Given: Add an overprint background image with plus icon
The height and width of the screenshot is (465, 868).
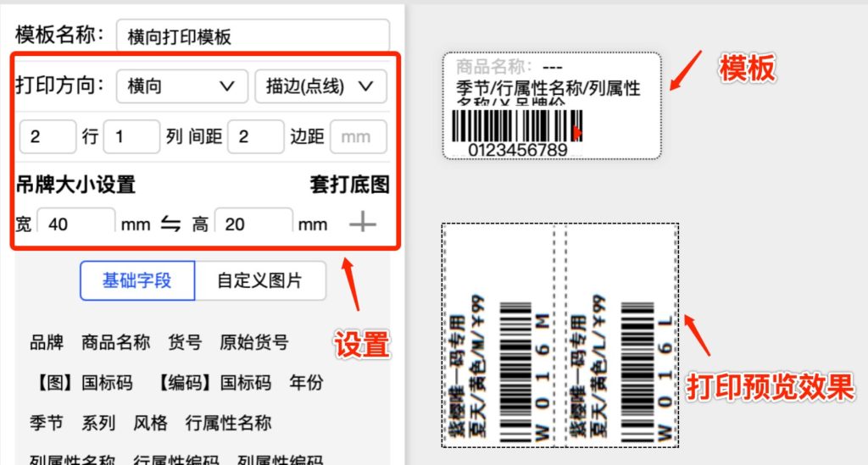Looking at the screenshot, I should tap(363, 224).
